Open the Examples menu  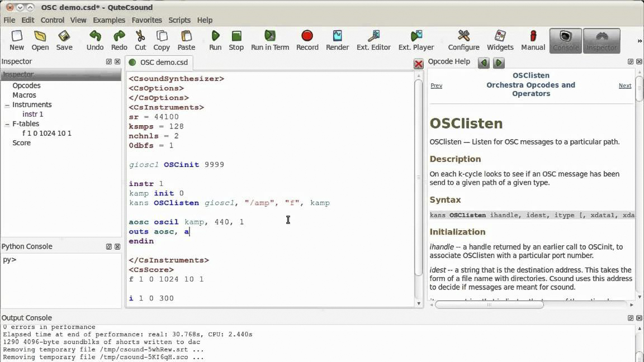[x=108, y=20]
